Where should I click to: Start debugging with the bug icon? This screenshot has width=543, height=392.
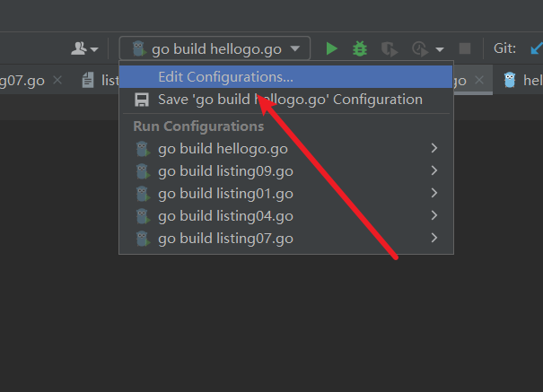pyautogui.click(x=360, y=48)
